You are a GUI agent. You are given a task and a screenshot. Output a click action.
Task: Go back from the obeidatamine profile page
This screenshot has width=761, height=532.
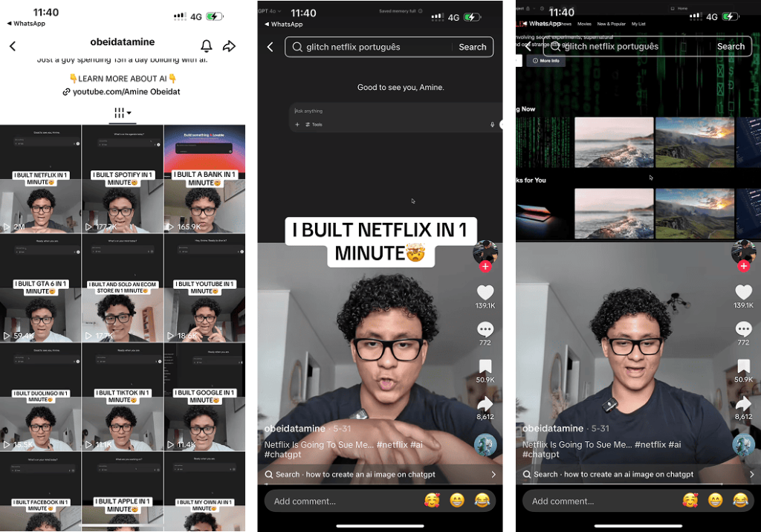click(13, 46)
